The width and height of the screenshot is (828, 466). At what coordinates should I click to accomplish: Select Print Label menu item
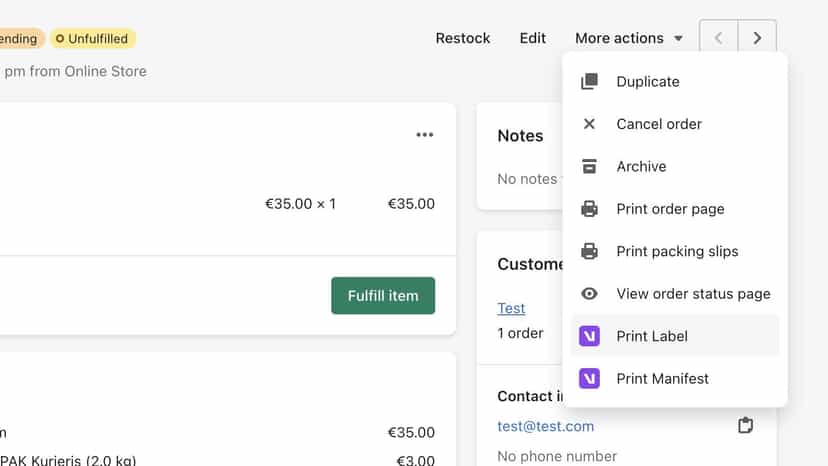pyautogui.click(x=675, y=336)
